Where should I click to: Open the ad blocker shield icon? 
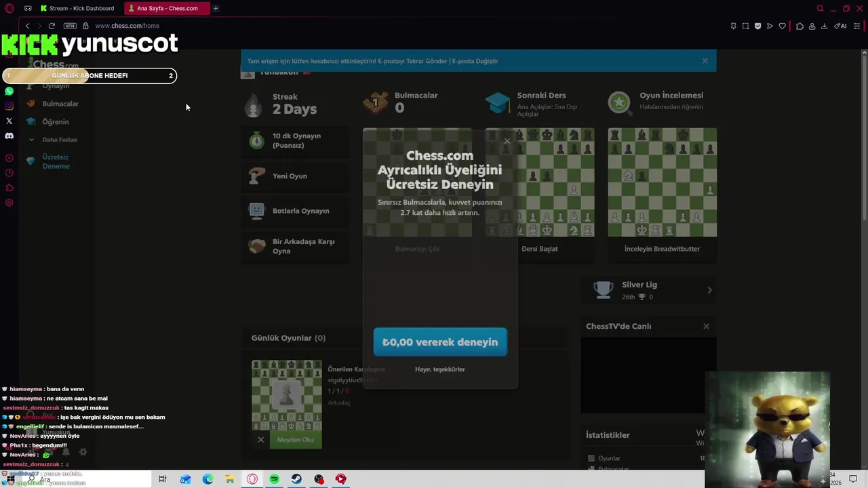click(757, 26)
